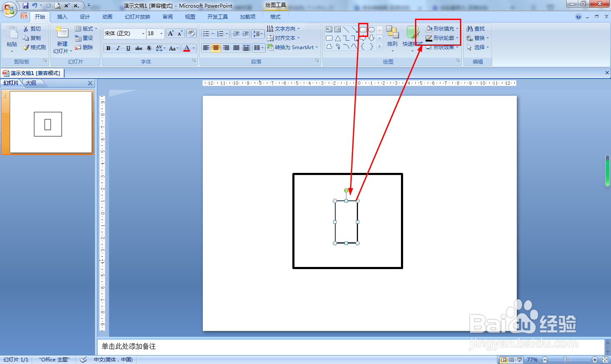This screenshot has width=611, height=364.
Task: Click the Slide Sorter view button
Action: click(x=511, y=360)
